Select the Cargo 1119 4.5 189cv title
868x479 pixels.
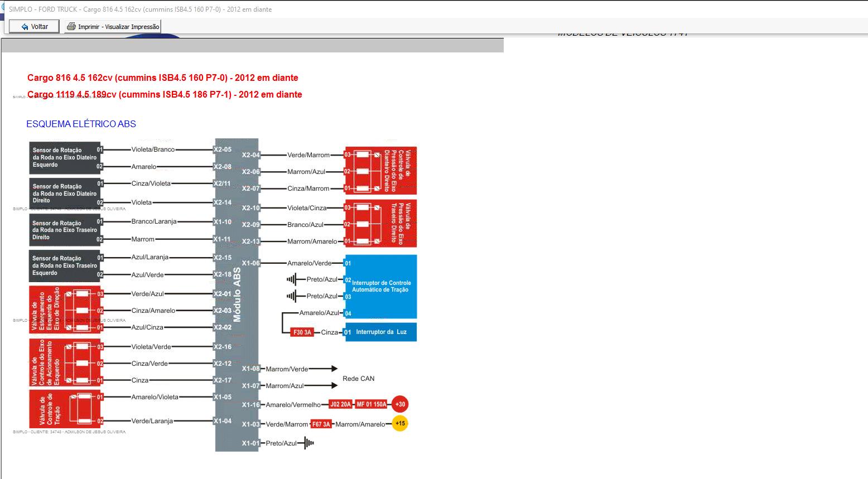[x=165, y=95]
